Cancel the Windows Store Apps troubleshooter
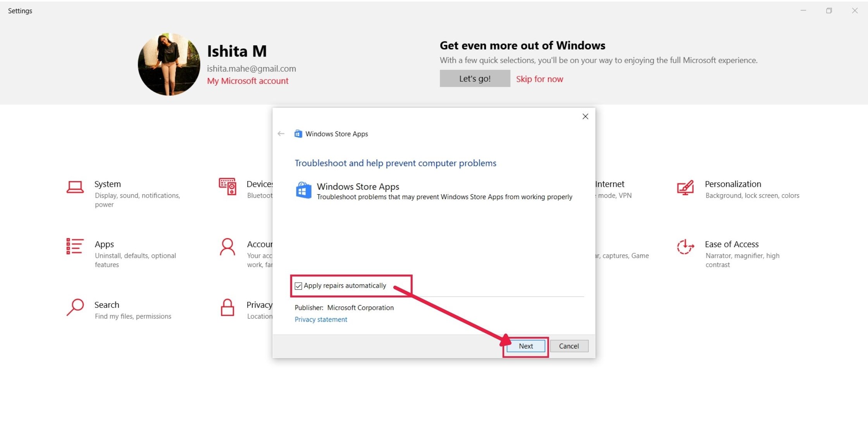868x428 pixels. [x=568, y=346]
